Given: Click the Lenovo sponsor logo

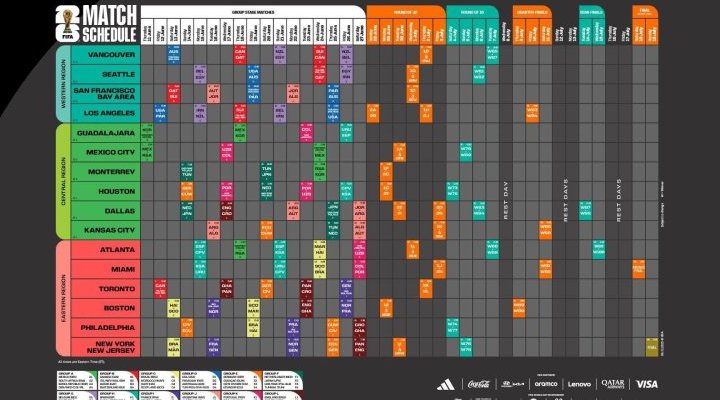Looking at the screenshot, I should 579,384.
